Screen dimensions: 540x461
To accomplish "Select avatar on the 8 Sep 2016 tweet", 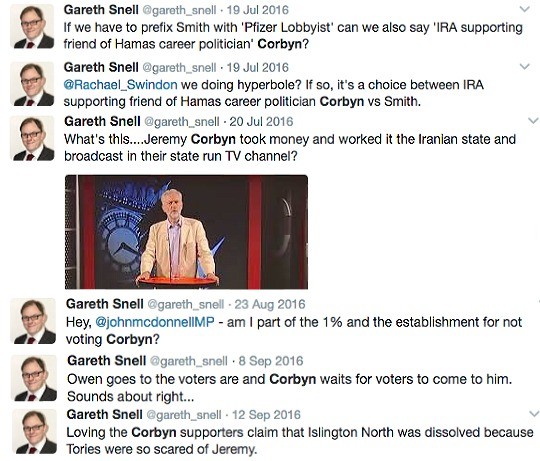I will click(x=34, y=378).
